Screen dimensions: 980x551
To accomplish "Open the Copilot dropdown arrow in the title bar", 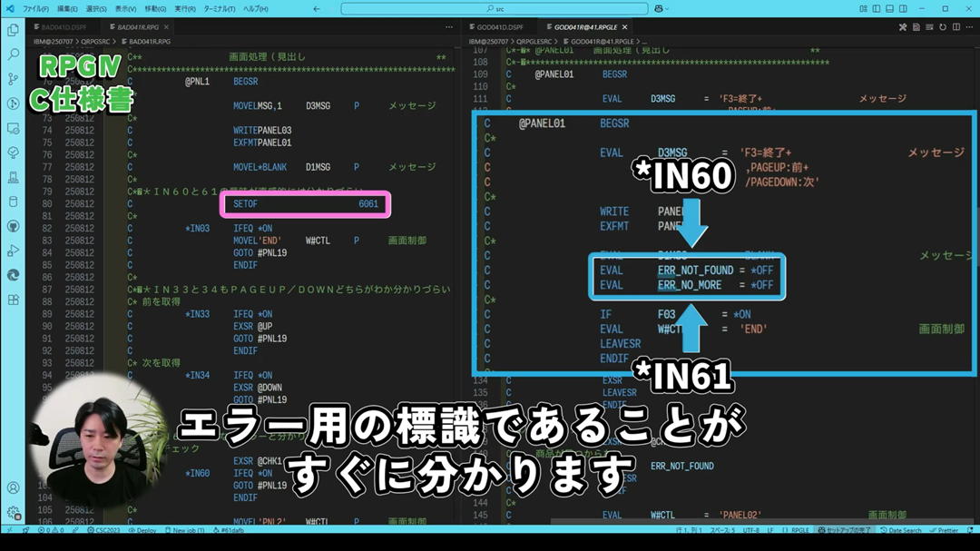I will 669,9.
